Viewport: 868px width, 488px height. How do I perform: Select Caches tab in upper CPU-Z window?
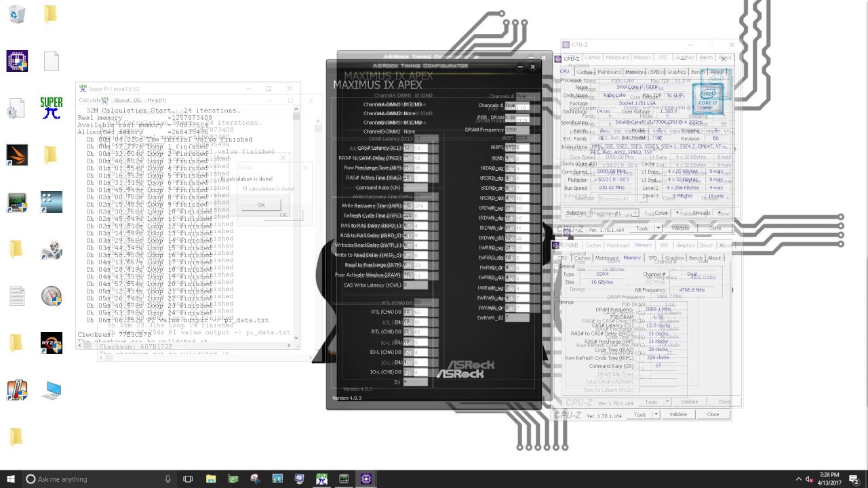pyautogui.click(x=585, y=72)
